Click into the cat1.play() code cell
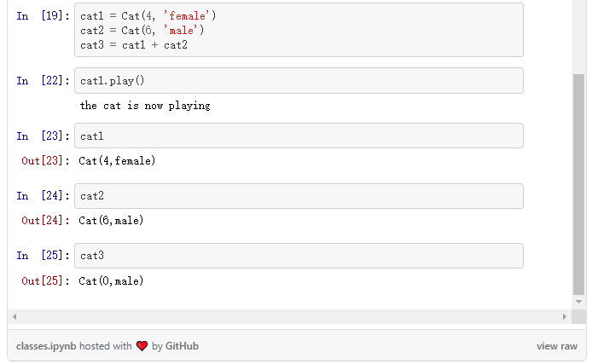This screenshot has width=592, height=364. (x=299, y=81)
